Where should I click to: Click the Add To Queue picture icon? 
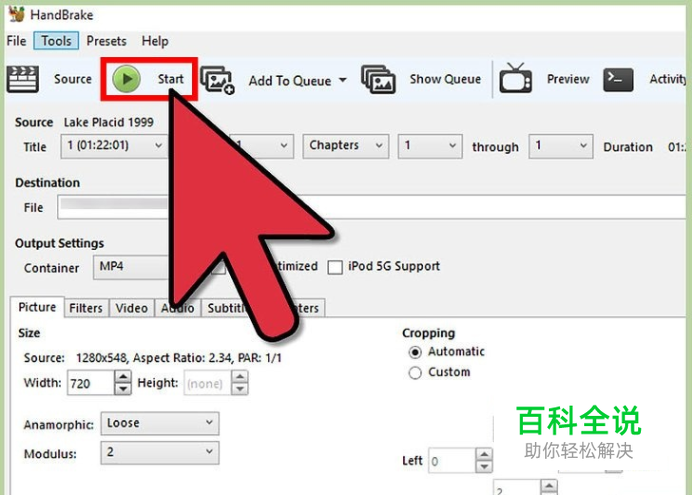217,80
